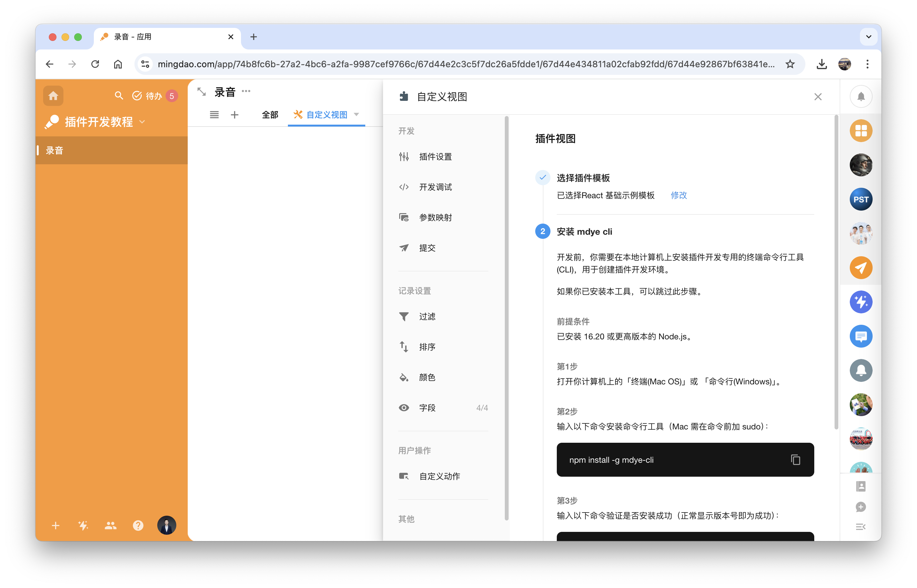Open the orange grid apps icon

[x=861, y=131]
